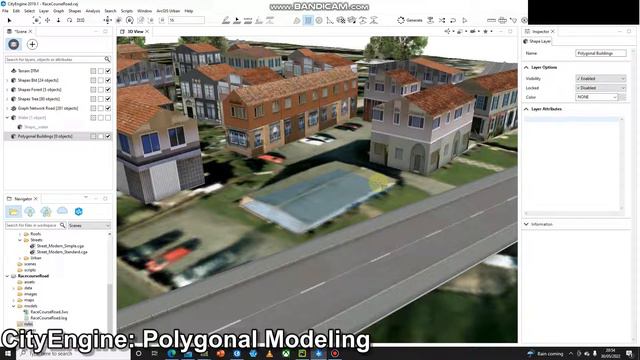Add a new layer with plus icon
640x360 pixels.
pos(32,44)
